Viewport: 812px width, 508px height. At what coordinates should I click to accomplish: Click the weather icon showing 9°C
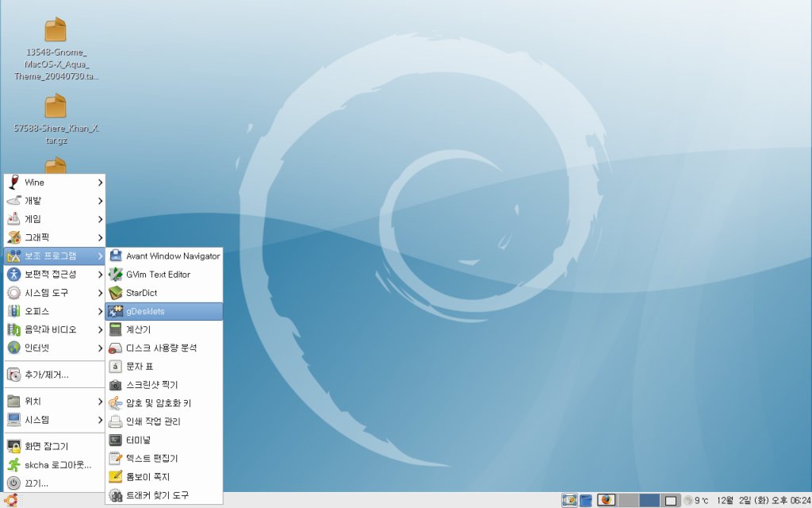tap(688, 501)
